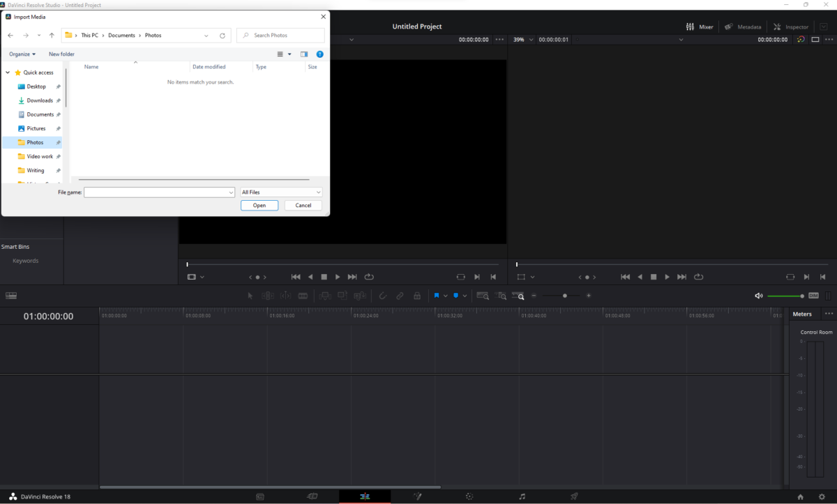
Task: Go to the Fairlight audio page
Action: click(522, 496)
